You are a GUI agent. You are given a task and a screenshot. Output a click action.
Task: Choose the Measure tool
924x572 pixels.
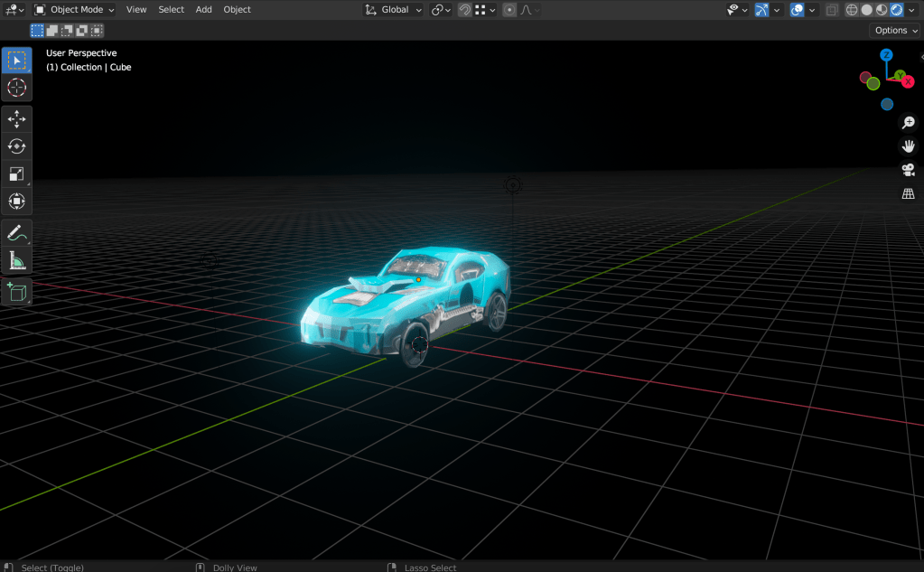[x=16, y=261]
